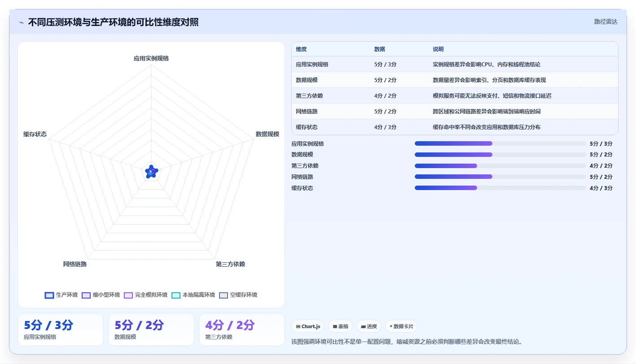Click 4分 / 3分 value beside 缓存状态 progress bar
This screenshot has width=636, height=364.
coord(601,188)
